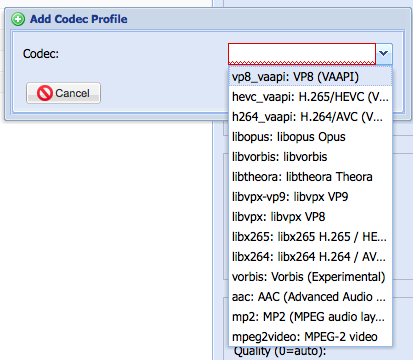Select libtheora: libtheora Theora entry

coord(310,177)
